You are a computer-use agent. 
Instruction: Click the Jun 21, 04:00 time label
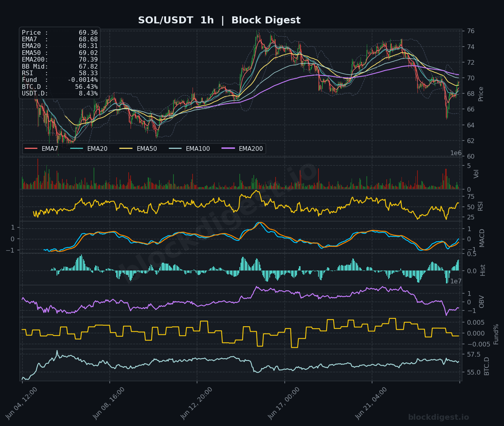(x=371, y=403)
